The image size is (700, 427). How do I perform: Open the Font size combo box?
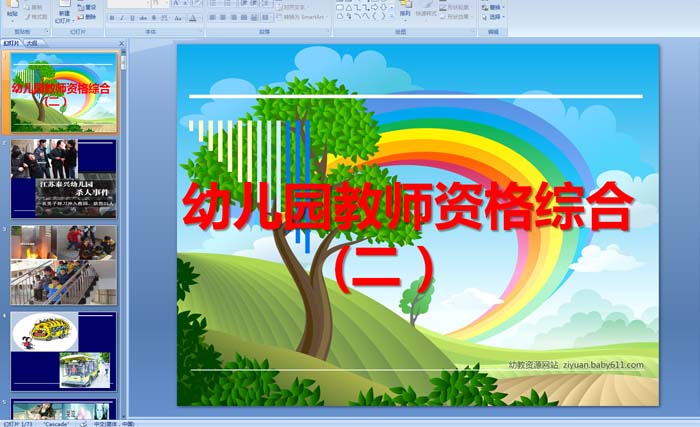tap(160, 3)
